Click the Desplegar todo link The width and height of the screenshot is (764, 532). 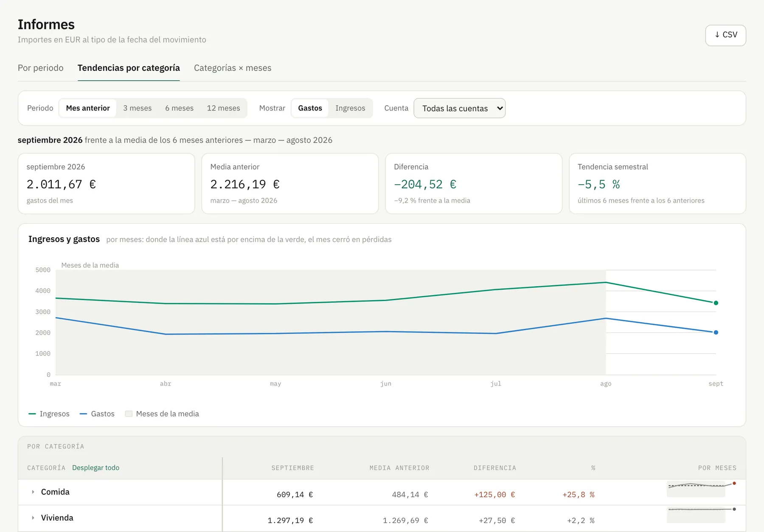pos(95,468)
